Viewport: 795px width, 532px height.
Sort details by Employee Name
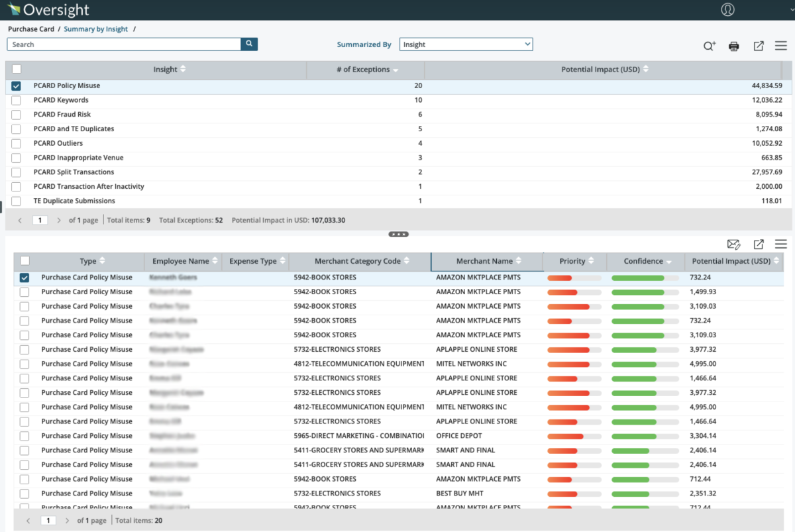[185, 261]
